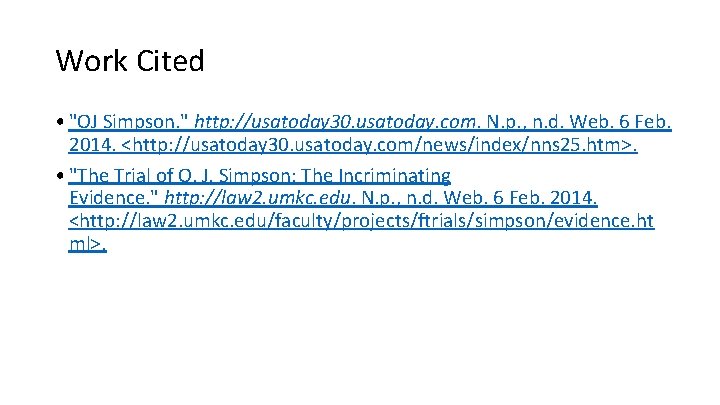
Task: Click "Web. 6 Feb." ending the first line
Action: pyautogui.click(x=620, y=122)
